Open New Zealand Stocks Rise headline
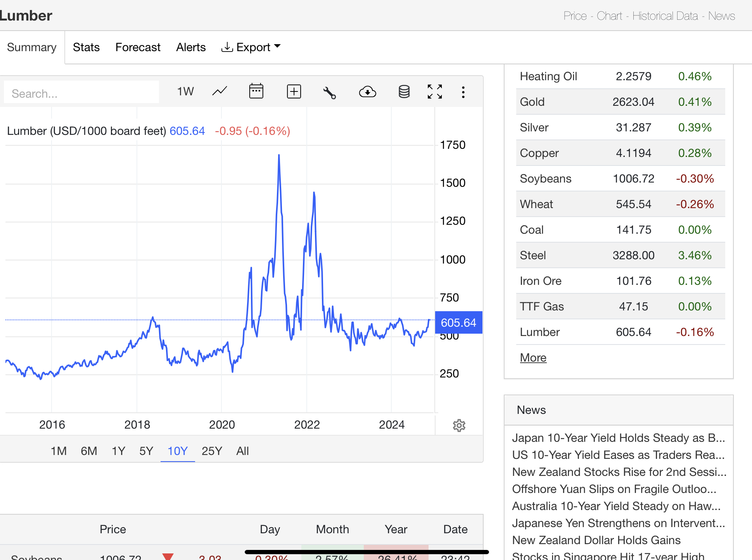Screen dimensions: 752x560 pyautogui.click(x=619, y=472)
